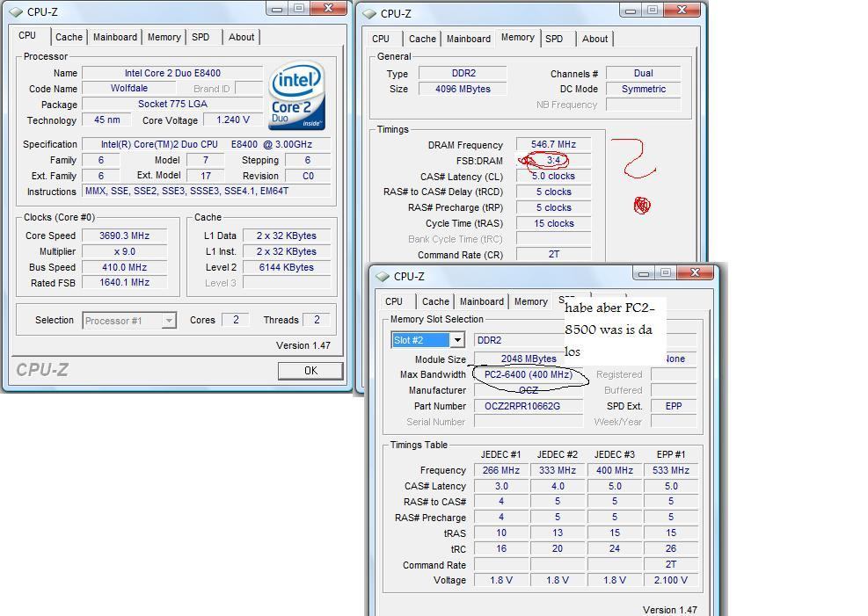Click the DC Mode value Symmetric
This screenshot has height=616, width=868.
click(x=643, y=89)
